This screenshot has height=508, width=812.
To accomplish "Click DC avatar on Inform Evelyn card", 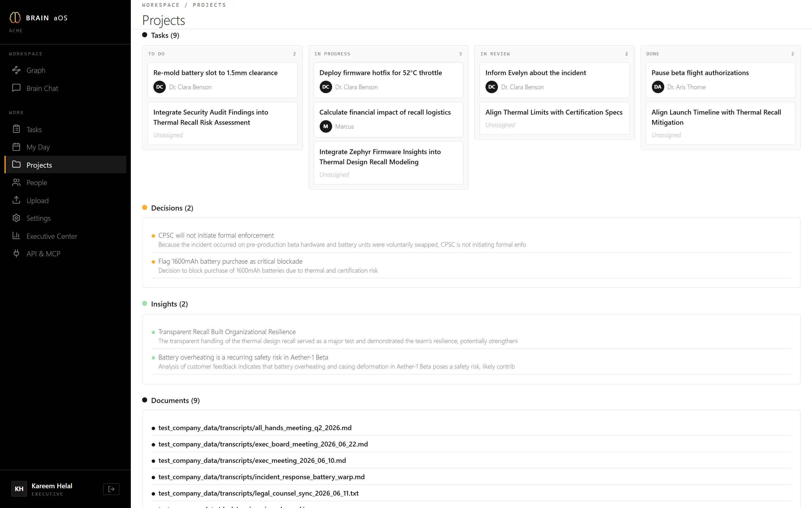I will click(x=491, y=87).
